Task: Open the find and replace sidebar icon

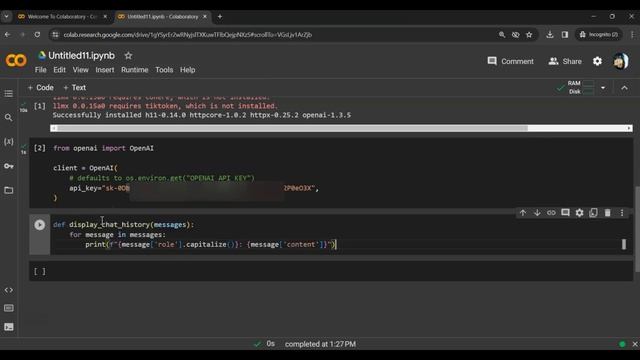Action: 9,118
